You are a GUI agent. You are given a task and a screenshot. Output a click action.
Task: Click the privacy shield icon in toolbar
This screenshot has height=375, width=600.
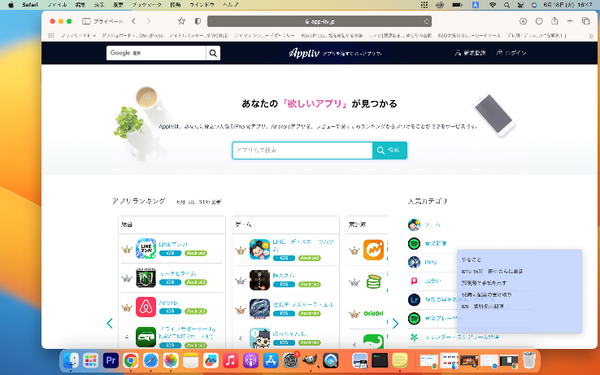pos(197,21)
